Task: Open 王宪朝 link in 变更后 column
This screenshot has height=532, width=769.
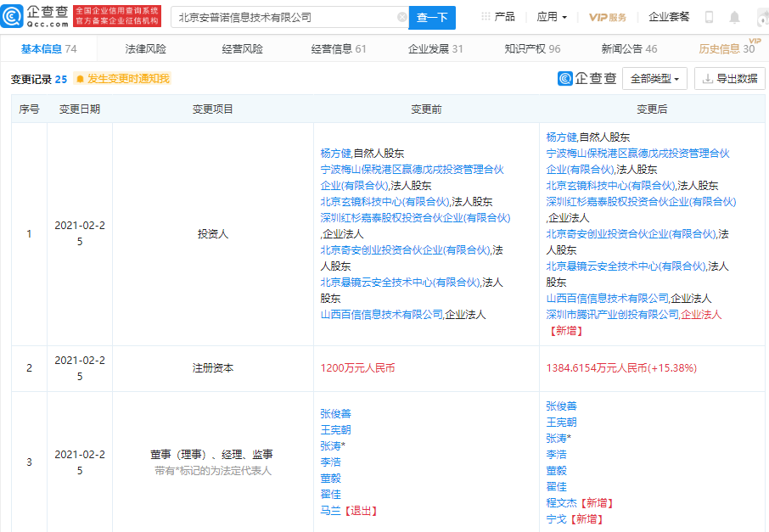Action: [562, 423]
